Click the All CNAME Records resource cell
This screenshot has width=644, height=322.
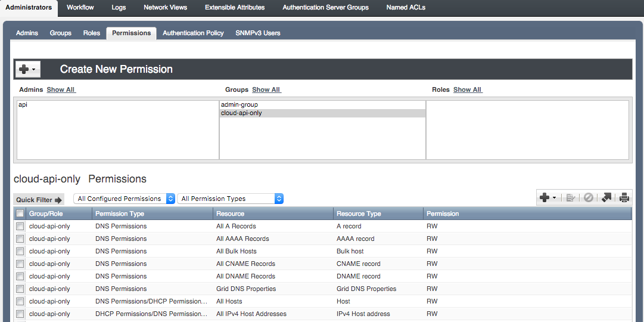click(x=273, y=264)
